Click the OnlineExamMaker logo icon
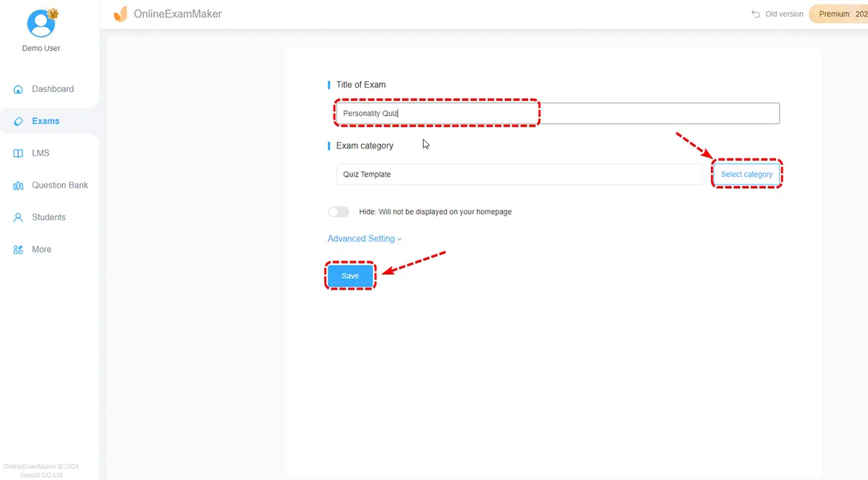Image resolution: width=868 pixels, height=480 pixels. 120,14
